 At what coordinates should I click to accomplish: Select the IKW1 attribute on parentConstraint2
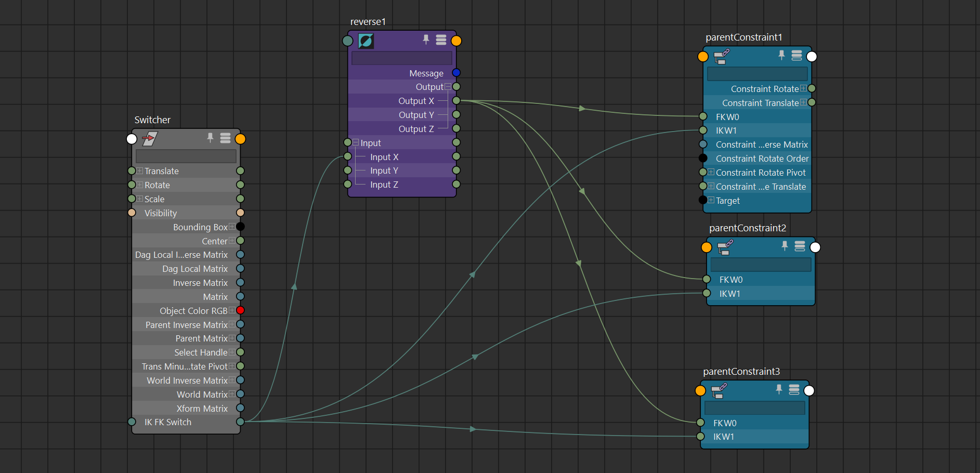[730, 293]
